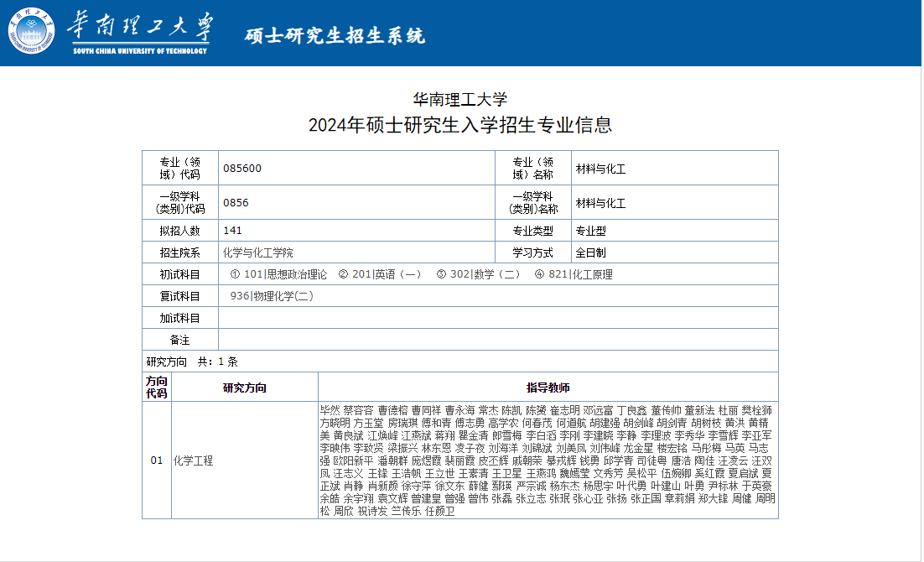Click the research direction 化学工程

point(193,461)
